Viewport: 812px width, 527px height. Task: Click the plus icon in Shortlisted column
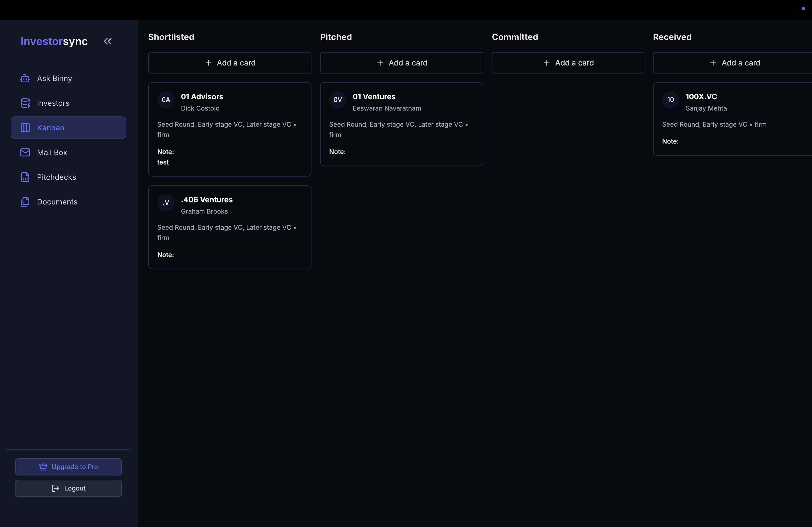click(x=208, y=63)
